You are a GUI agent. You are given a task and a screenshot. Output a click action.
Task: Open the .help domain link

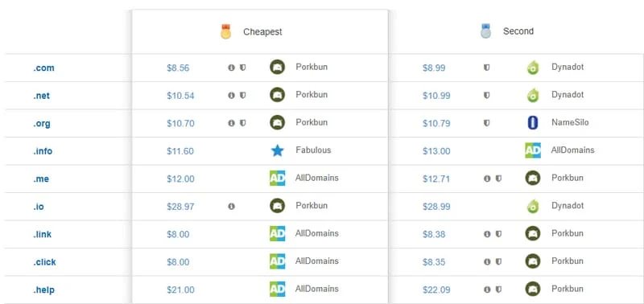pos(44,290)
